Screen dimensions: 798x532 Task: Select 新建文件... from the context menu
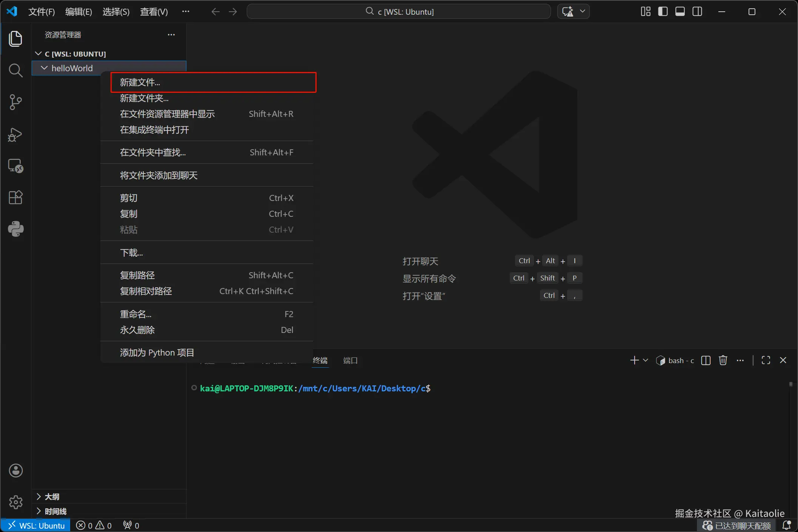pyautogui.click(x=140, y=82)
